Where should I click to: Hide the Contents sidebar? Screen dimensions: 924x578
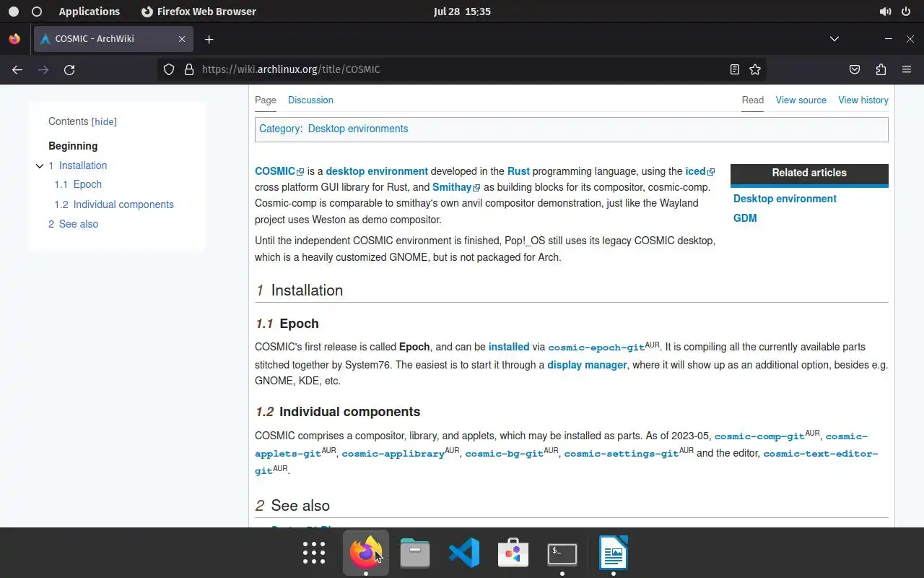pyautogui.click(x=105, y=122)
